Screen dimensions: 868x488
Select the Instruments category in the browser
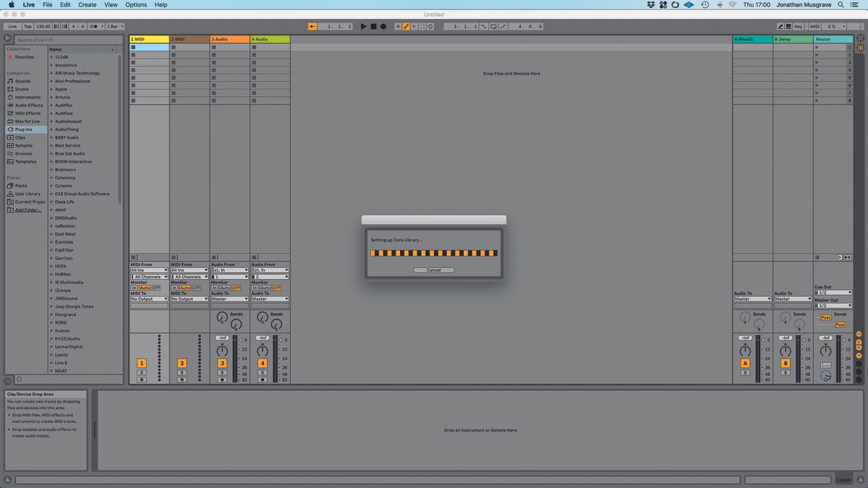coord(29,97)
